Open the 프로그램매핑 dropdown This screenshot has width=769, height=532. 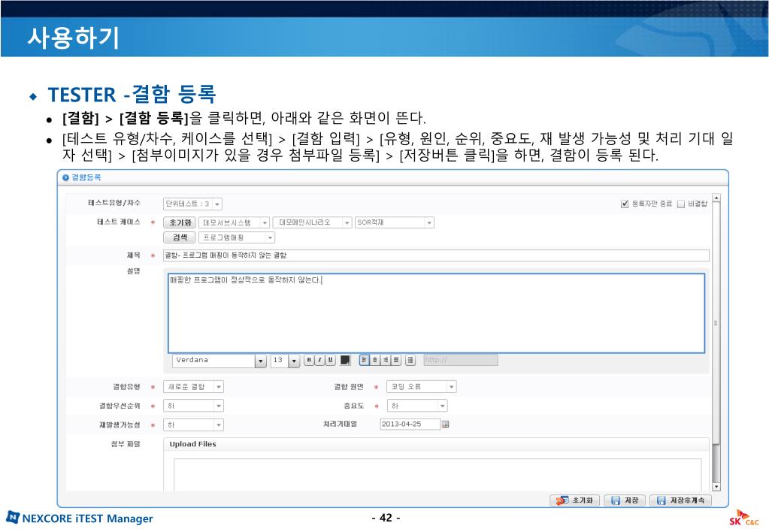(237, 237)
